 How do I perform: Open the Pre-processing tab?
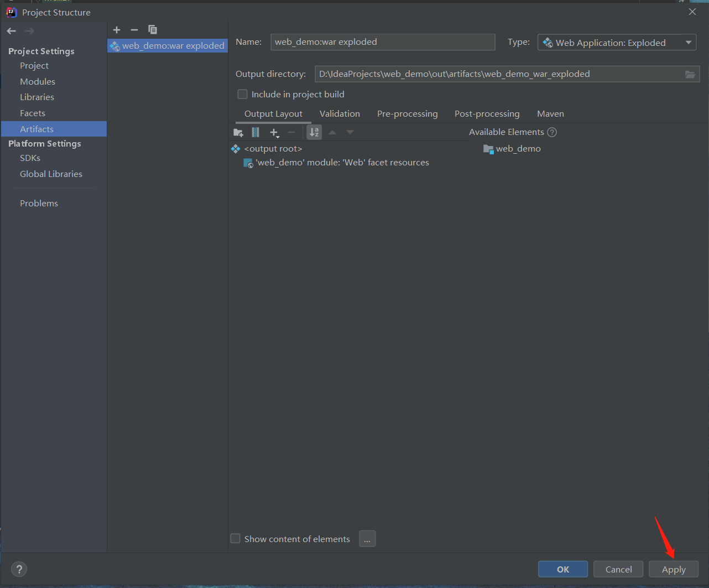[408, 114]
